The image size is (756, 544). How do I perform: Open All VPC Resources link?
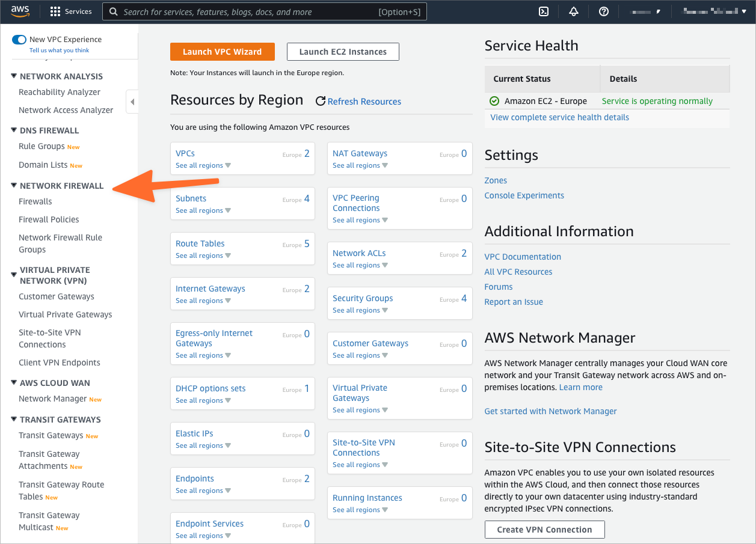pos(518,272)
